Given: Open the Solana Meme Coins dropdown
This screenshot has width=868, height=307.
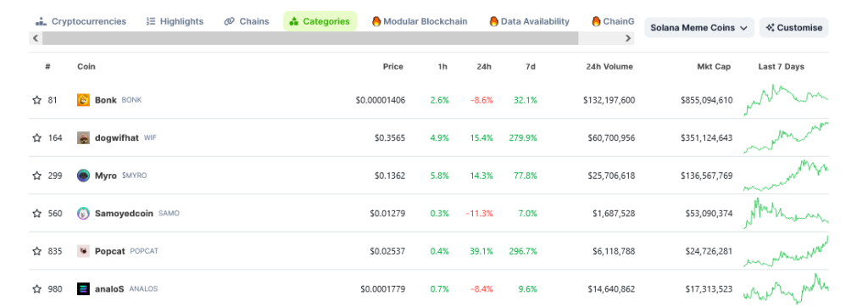Looking at the screenshot, I should click(x=699, y=27).
